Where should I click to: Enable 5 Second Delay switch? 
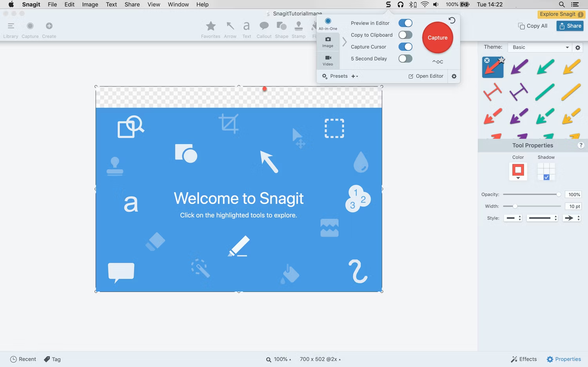tap(405, 58)
